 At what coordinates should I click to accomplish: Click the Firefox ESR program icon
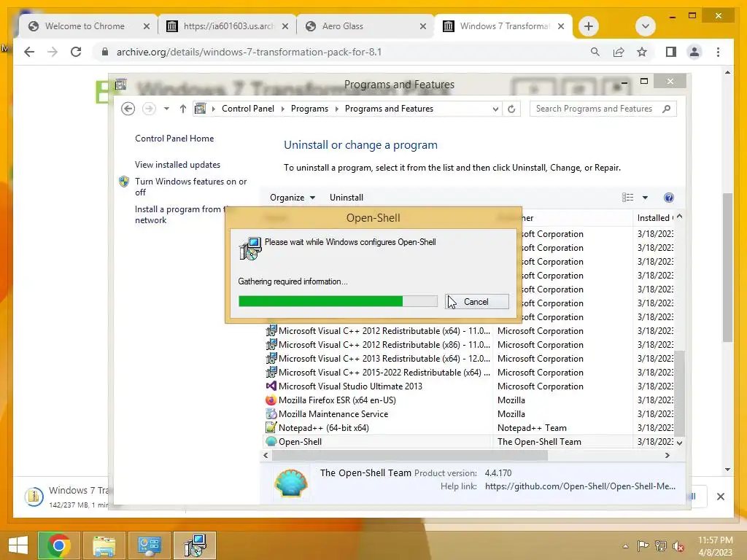pos(271,400)
